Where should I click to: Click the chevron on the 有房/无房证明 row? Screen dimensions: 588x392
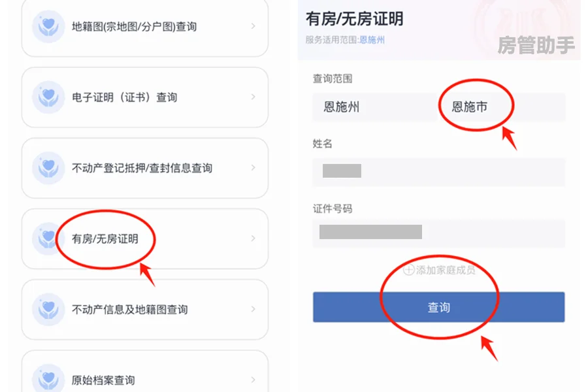click(253, 238)
